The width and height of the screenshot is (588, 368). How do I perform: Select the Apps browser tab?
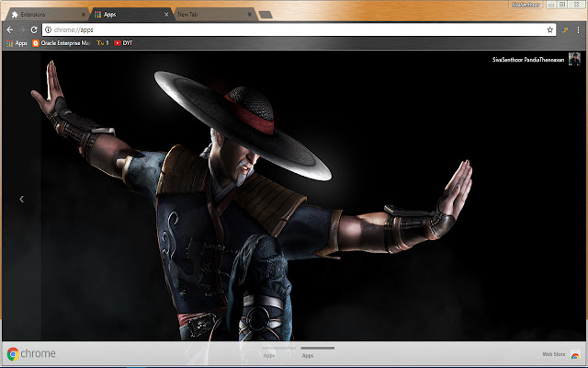click(131, 15)
